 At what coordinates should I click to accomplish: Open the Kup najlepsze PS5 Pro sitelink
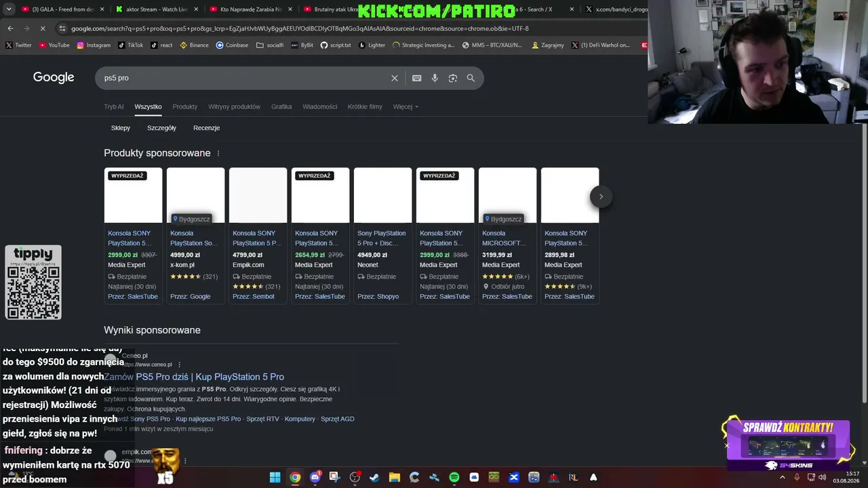[208, 419]
